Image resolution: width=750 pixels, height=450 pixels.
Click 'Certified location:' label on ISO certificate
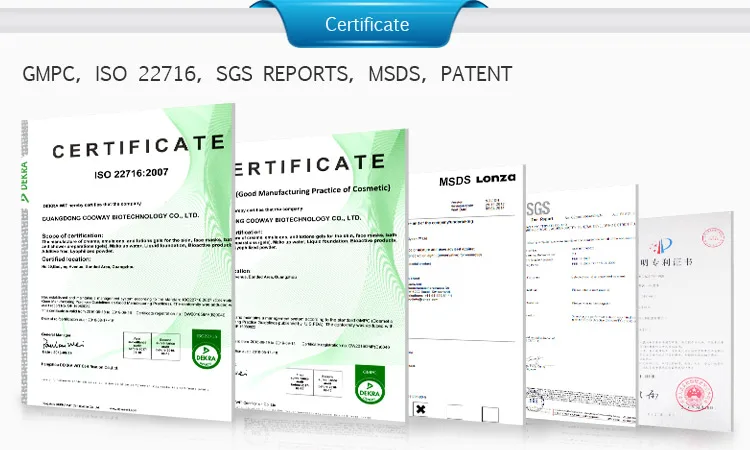click(x=66, y=259)
